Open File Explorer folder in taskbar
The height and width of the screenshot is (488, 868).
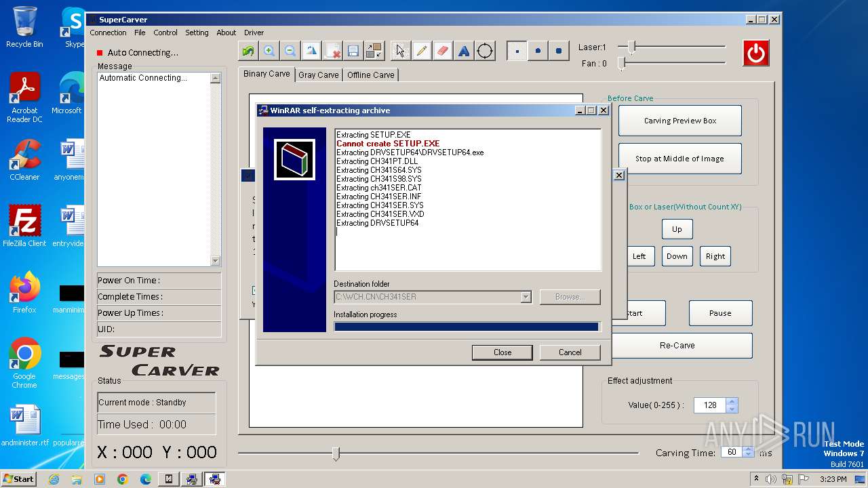pos(77,479)
